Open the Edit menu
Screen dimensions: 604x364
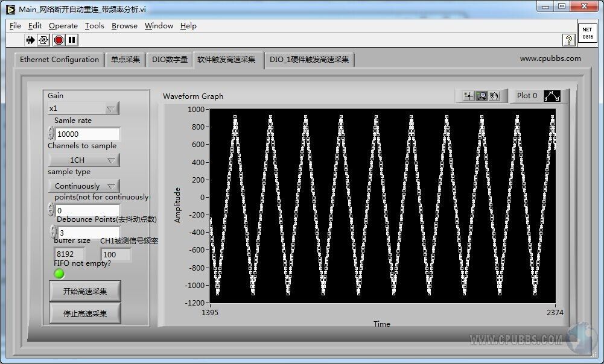(x=34, y=26)
